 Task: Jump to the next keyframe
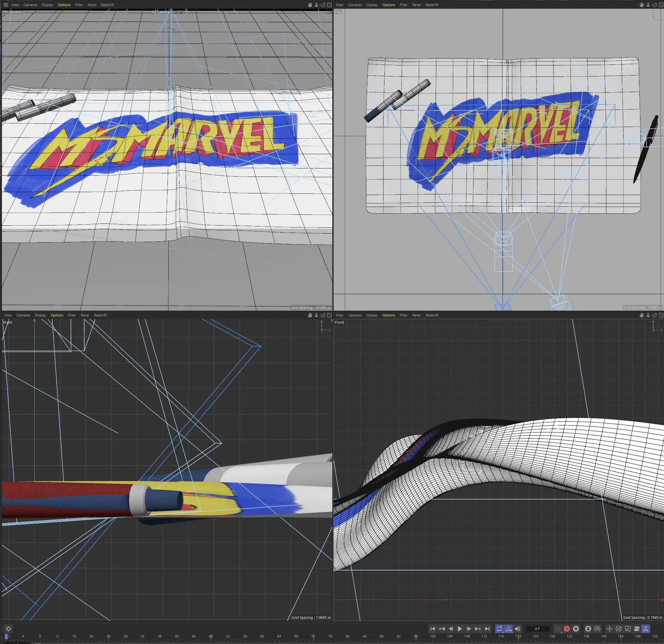(478, 628)
